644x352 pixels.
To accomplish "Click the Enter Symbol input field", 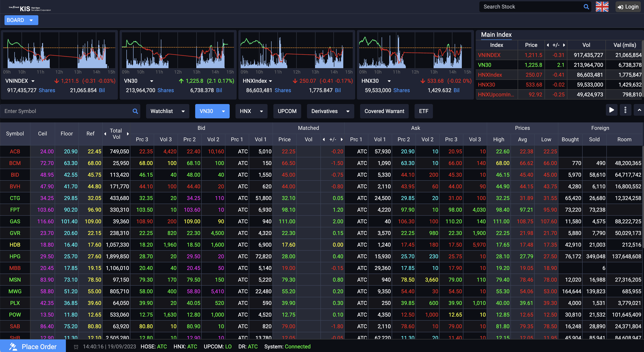I will (x=66, y=111).
